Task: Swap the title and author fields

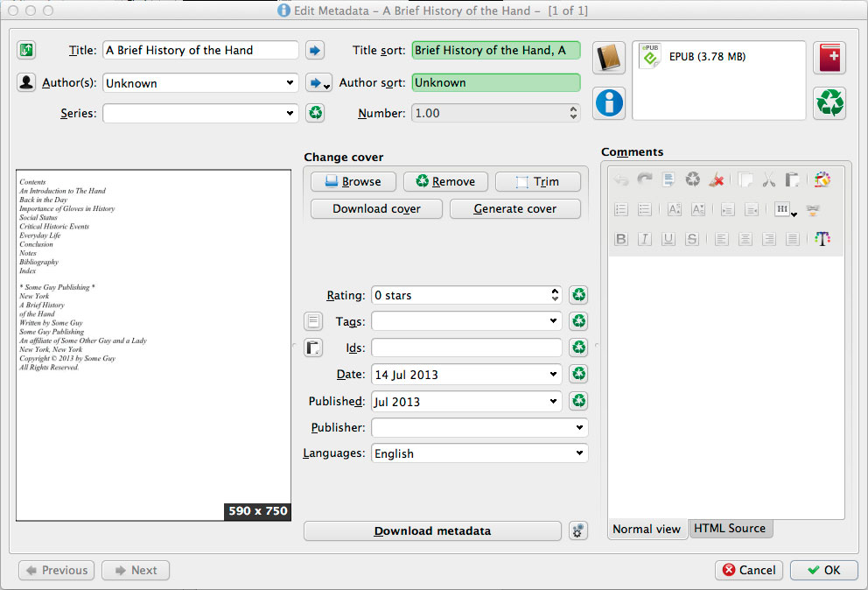Action: (x=25, y=50)
